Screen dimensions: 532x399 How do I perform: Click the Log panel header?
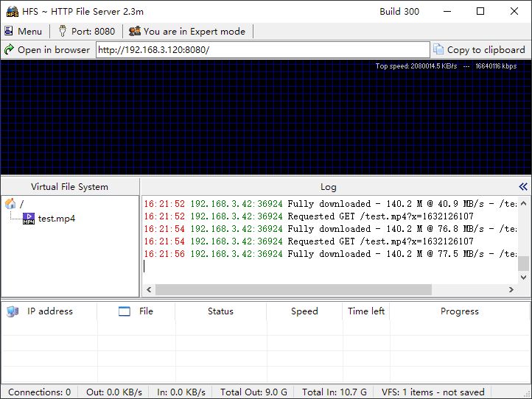click(x=328, y=187)
